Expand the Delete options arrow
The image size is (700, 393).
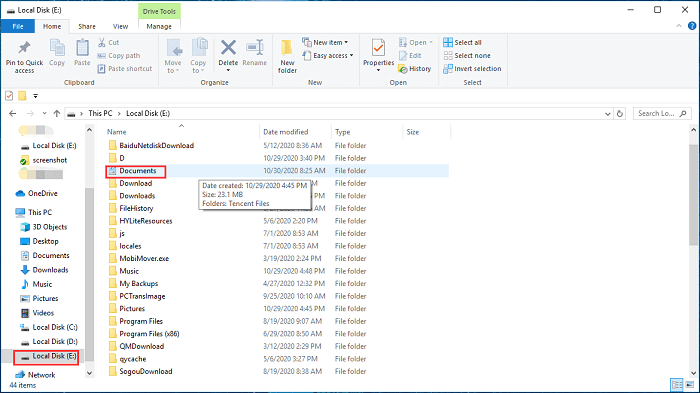(x=228, y=70)
